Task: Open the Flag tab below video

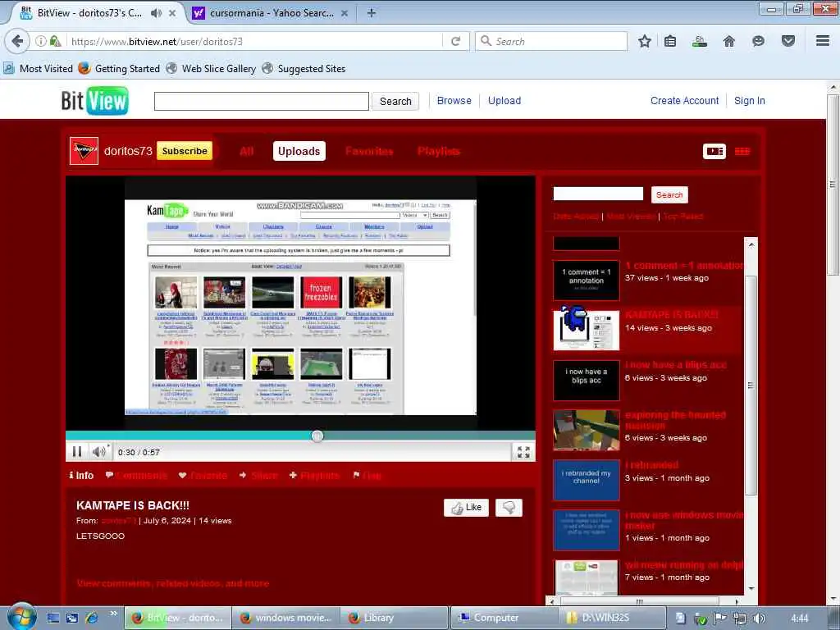Action: click(x=367, y=475)
